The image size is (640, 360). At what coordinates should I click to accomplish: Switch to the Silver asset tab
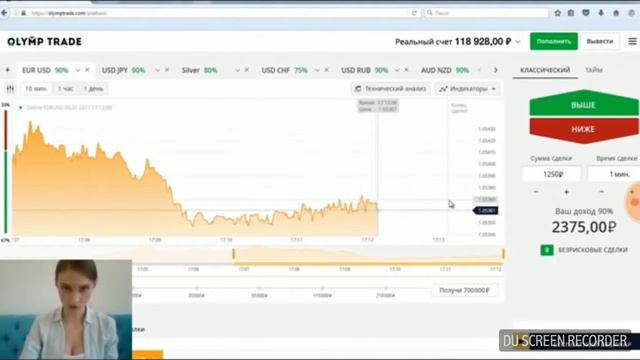(199, 70)
